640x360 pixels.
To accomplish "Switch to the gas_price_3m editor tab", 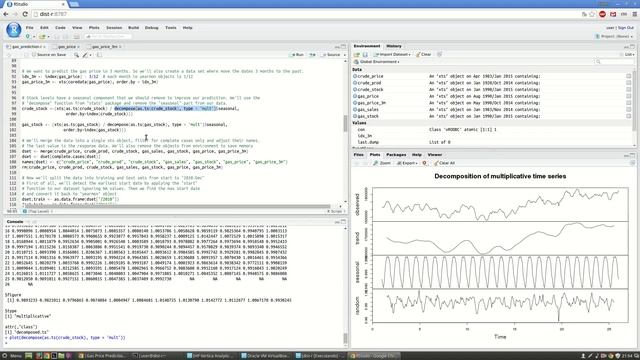I will coord(104,47).
